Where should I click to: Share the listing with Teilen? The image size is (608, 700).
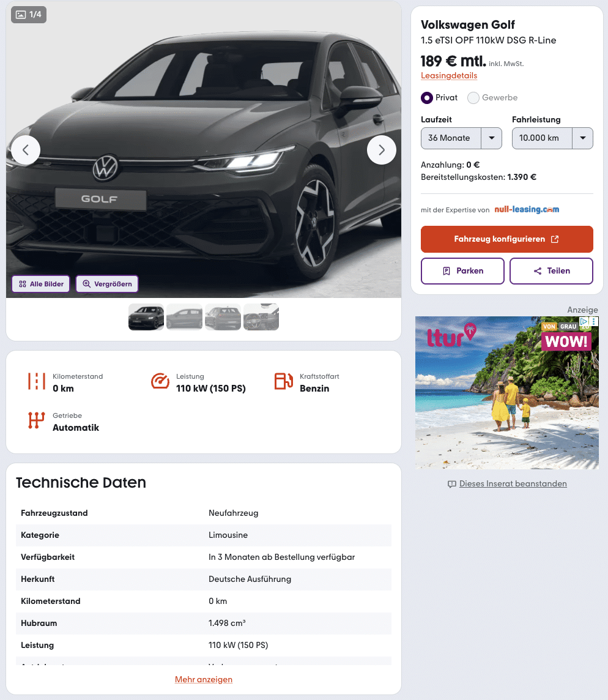(551, 271)
